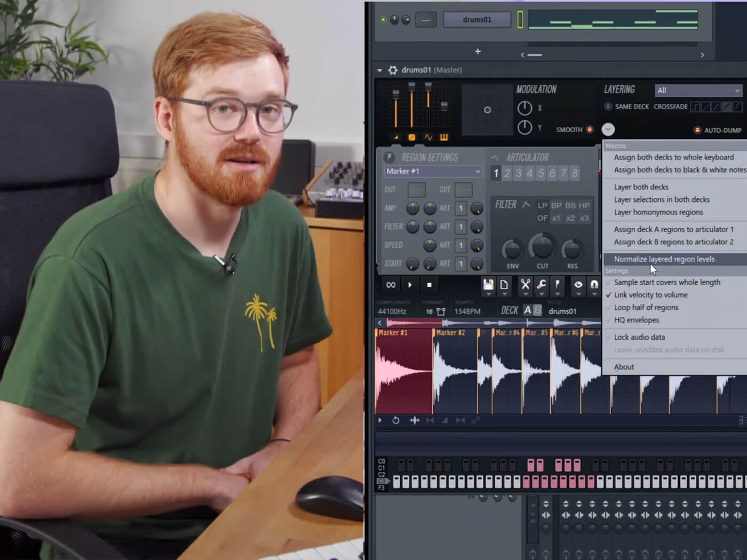Click the small triangle icon under faders

click(396, 138)
